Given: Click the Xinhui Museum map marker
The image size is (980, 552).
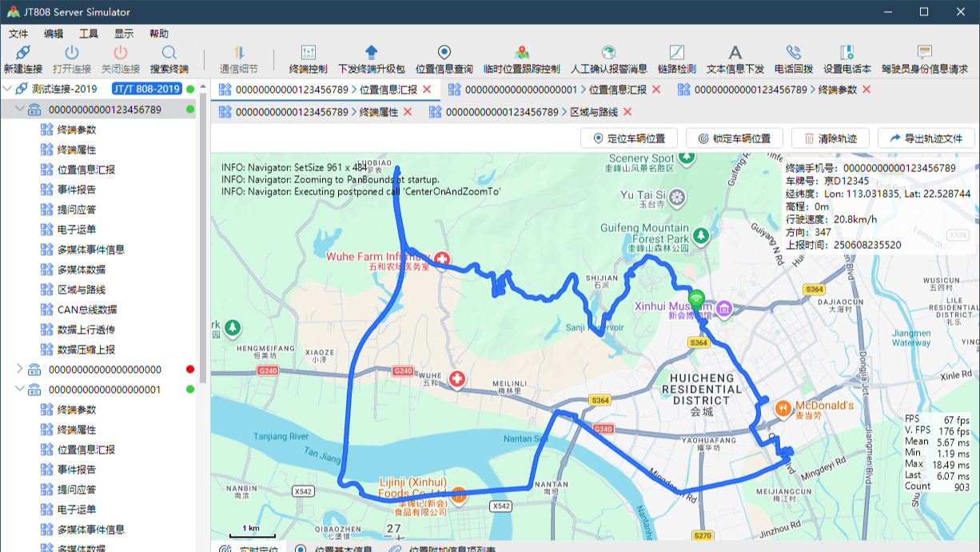Looking at the screenshot, I should pos(724,308).
